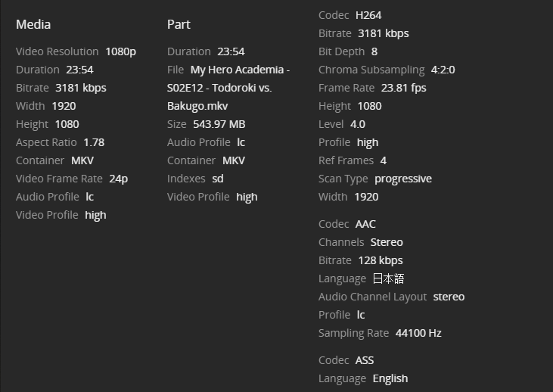Click the Media section heading

33,24
